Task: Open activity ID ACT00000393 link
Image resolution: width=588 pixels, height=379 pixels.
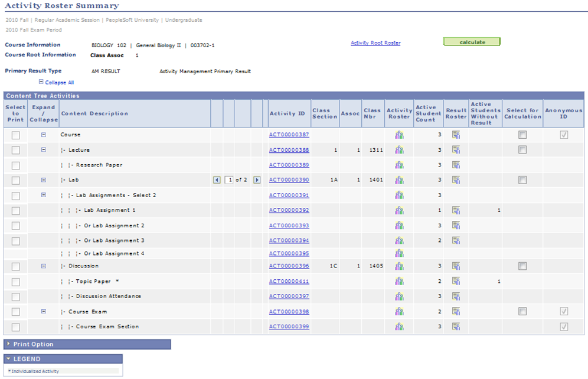Action: point(289,226)
